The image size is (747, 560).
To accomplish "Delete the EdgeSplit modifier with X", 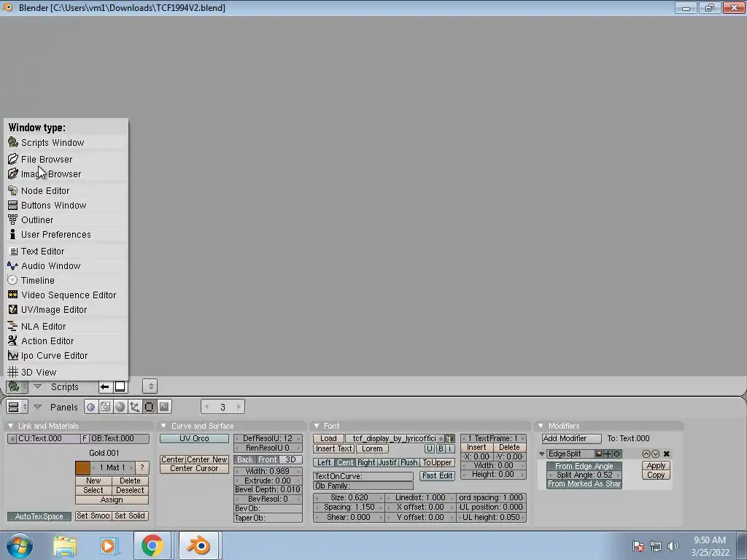I will pyautogui.click(x=667, y=454).
